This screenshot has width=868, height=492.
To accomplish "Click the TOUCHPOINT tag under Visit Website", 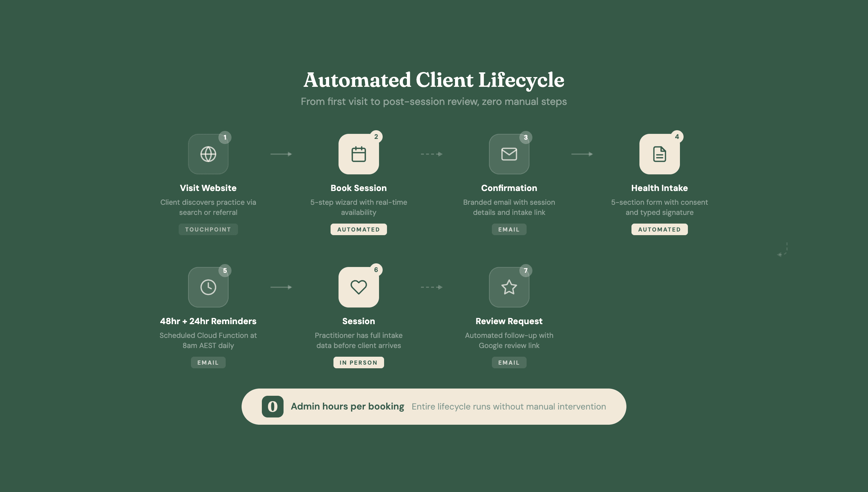I will [x=208, y=229].
